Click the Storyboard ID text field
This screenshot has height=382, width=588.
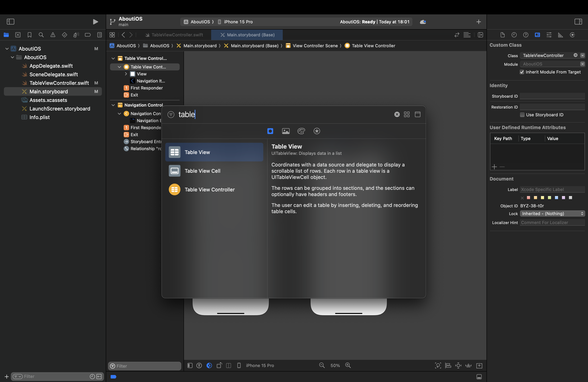pyautogui.click(x=552, y=96)
